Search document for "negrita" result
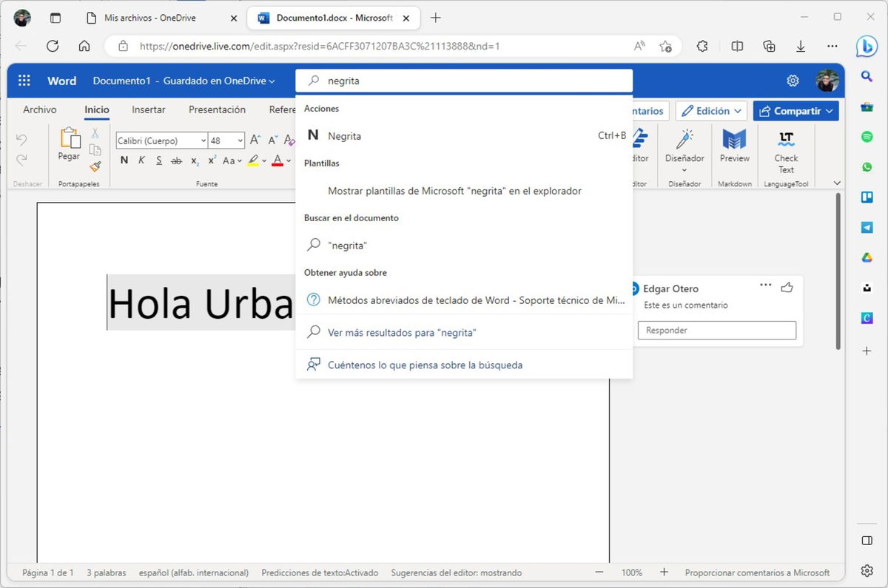 point(464,246)
